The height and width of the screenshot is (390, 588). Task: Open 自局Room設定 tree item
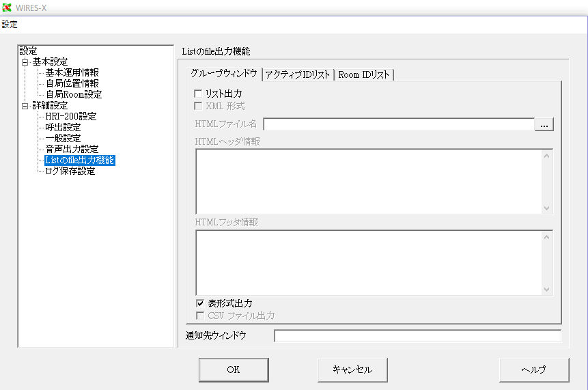pyautogui.click(x=74, y=94)
